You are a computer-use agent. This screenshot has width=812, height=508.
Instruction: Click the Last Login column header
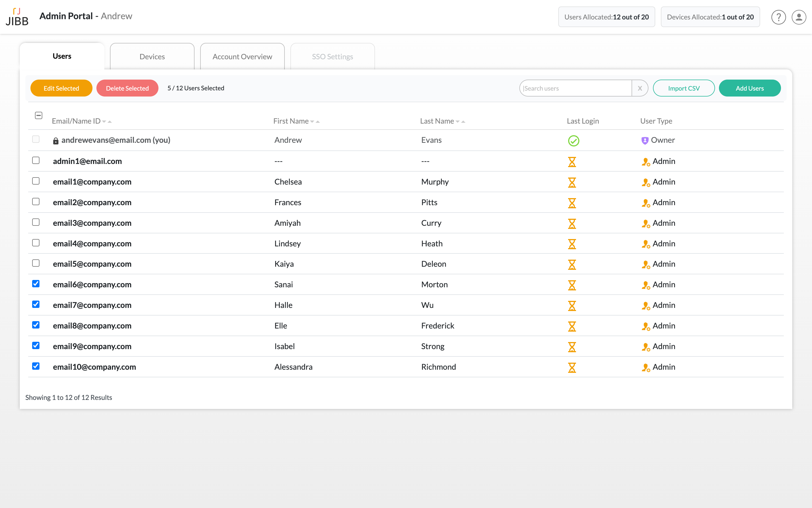coord(583,121)
